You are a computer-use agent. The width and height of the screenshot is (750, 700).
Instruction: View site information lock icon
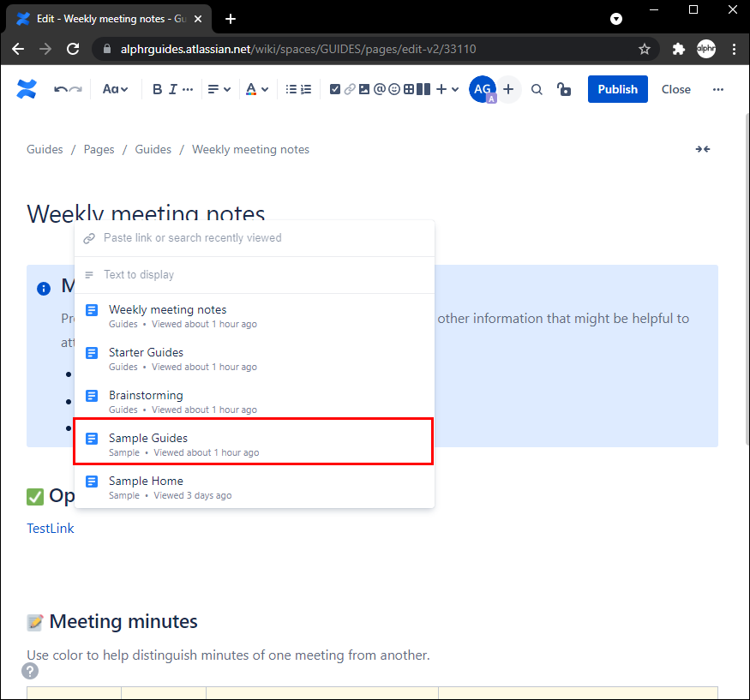tap(107, 49)
